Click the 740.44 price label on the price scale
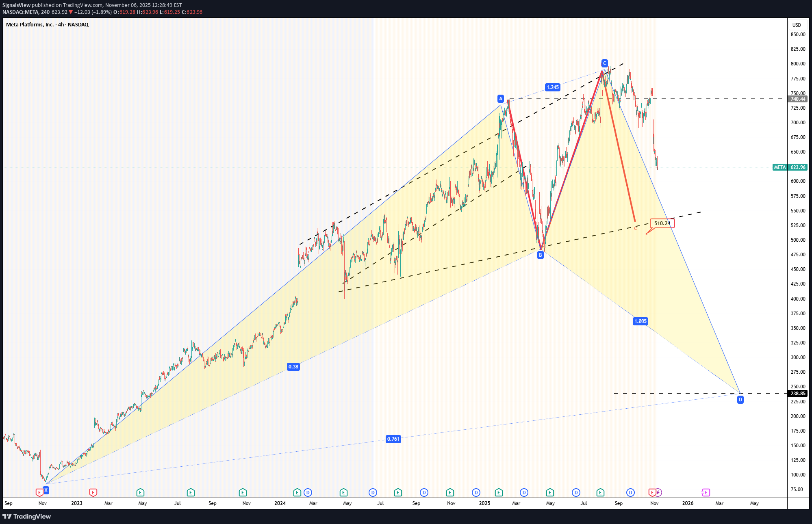Screen dimensions: 812x524 click(797, 99)
